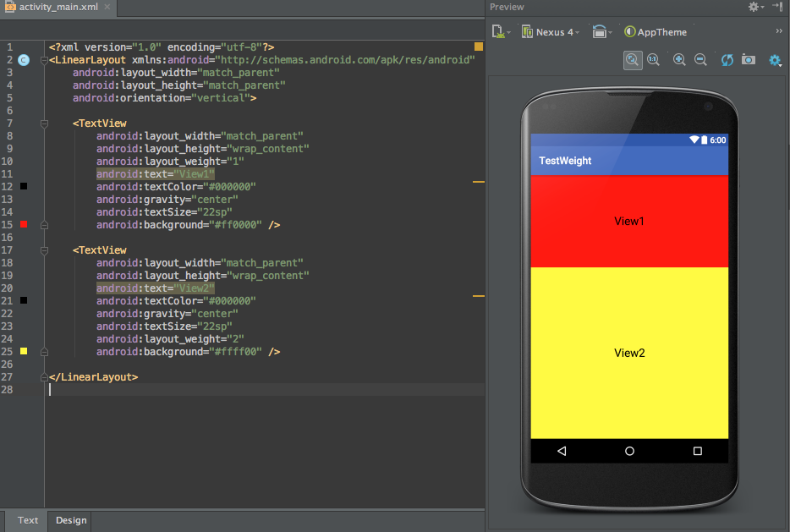Open screen orientation dropdown
The height and width of the screenshot is (532, 790).
(601, 32)
